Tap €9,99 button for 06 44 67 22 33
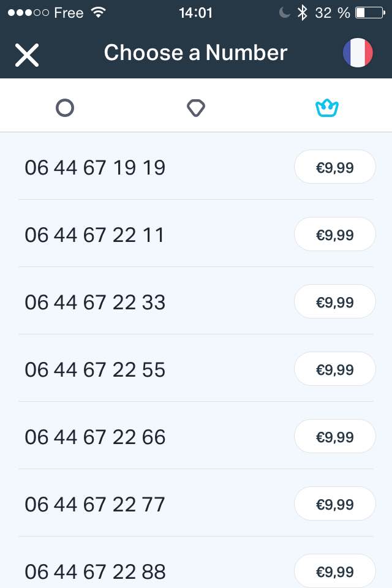 [334, 302]
